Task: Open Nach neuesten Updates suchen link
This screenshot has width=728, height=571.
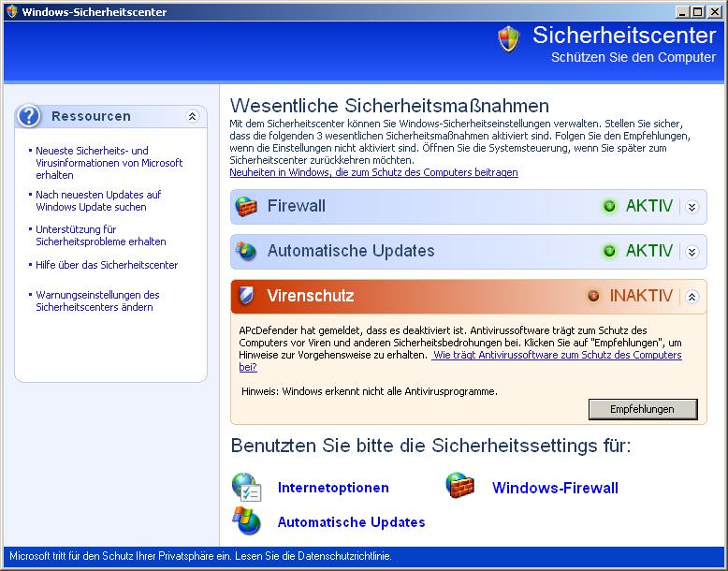Action: point(98,200)
